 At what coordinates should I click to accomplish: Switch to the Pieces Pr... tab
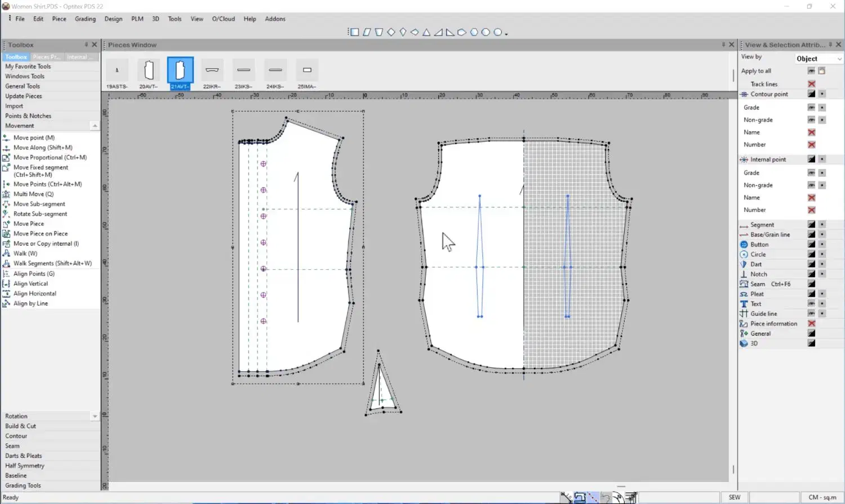(46, 57)
